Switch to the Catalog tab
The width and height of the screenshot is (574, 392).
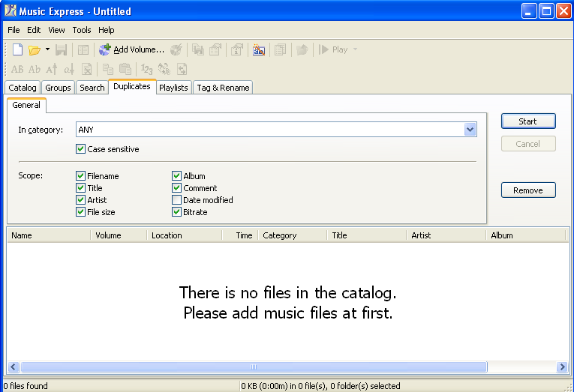point(23,88)
